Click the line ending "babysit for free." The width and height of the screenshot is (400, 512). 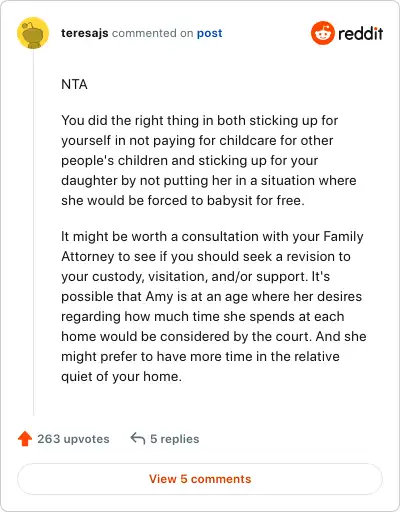pos(183,200)
